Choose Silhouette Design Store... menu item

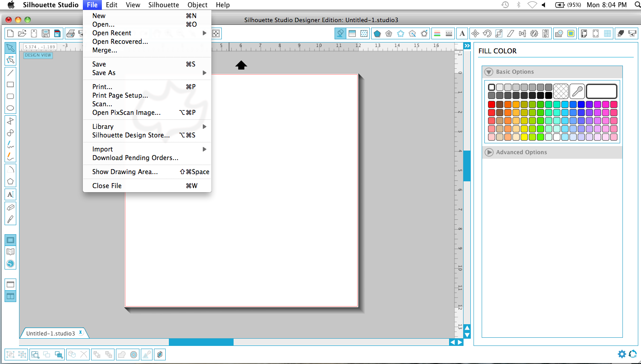coord(147,135)
